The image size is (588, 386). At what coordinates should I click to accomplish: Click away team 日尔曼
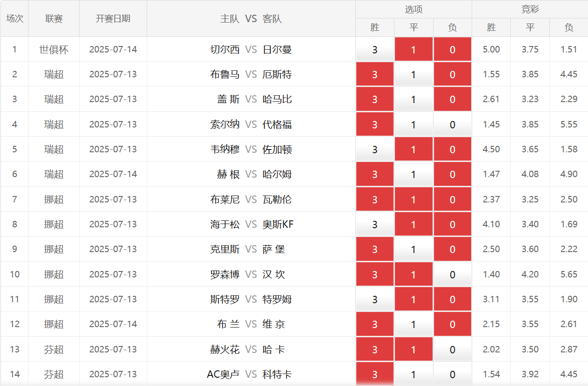pos(277,49)
